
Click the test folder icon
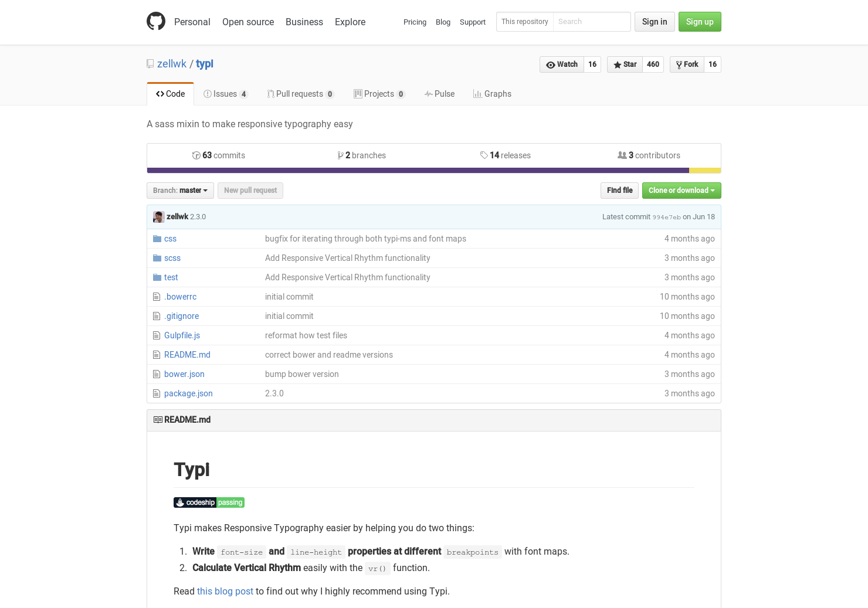[157, 277]
